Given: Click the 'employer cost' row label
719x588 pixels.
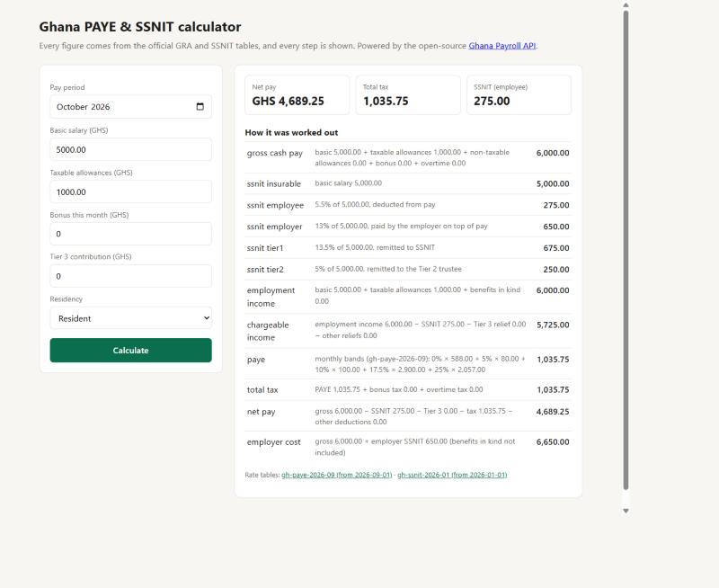Looking at the screenshot, I should point(274,442).
